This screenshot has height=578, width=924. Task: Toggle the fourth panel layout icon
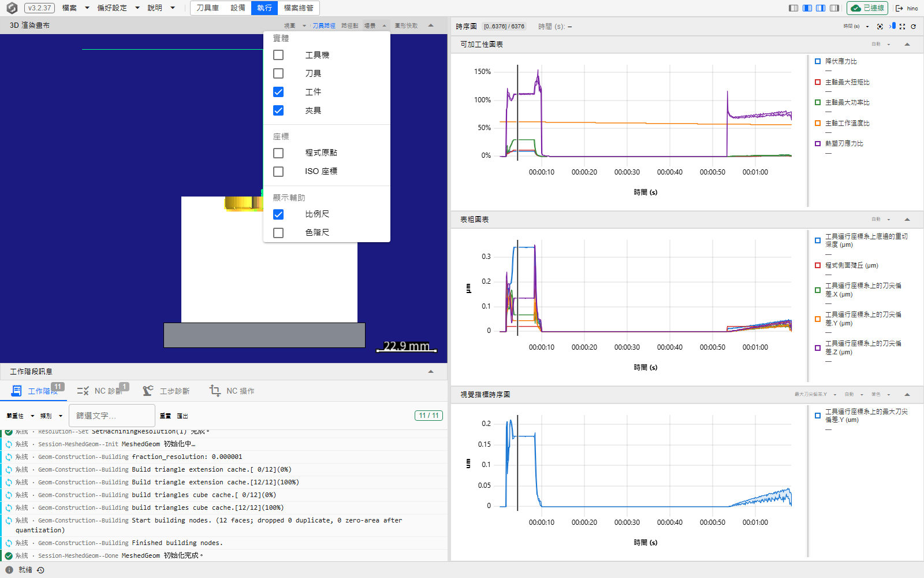pyautogui.click(x=834, y=8)
